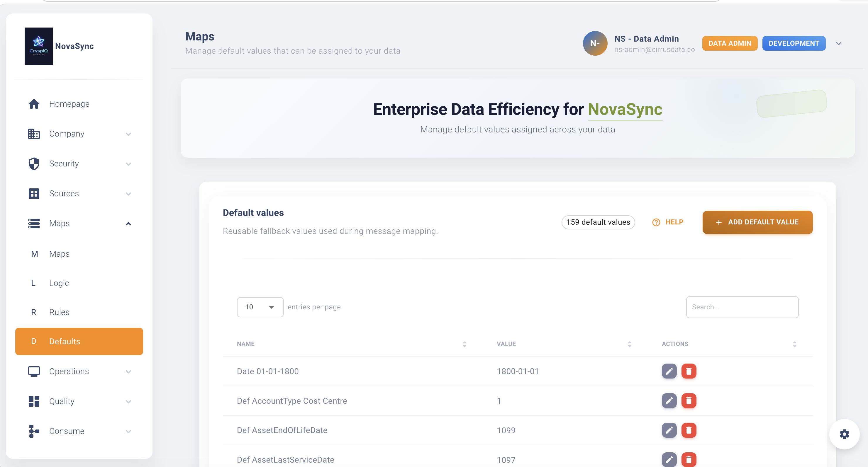Open the Operations sidebar section
Viewport: 868px width, 467px height.
pyautogui.click(x=79, y=371)
